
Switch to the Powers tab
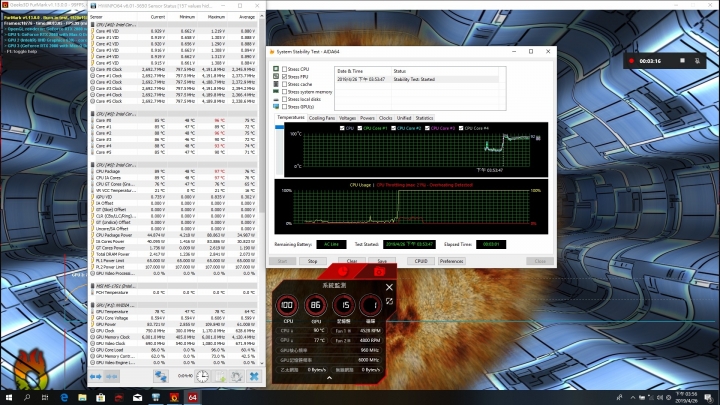coord(367,118)
